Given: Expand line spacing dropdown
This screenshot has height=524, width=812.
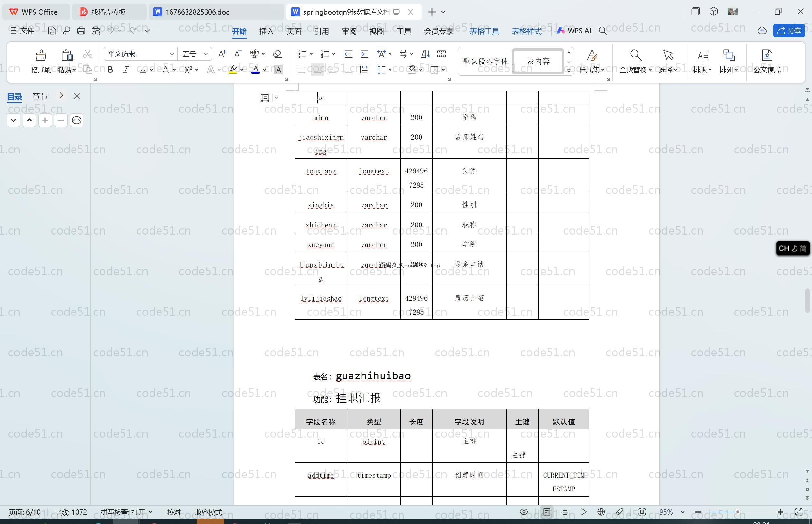Looking at the screenshot, I should (x=390, y=70).
